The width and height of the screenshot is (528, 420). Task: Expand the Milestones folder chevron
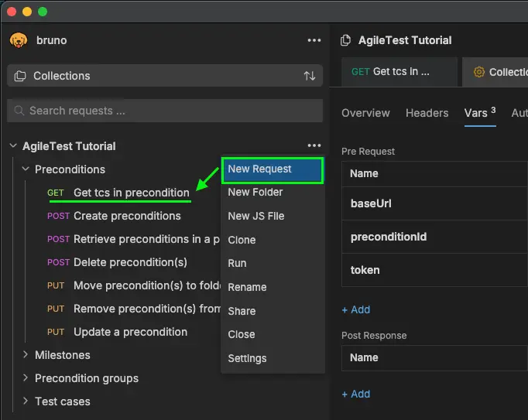[x=26, y=354]
